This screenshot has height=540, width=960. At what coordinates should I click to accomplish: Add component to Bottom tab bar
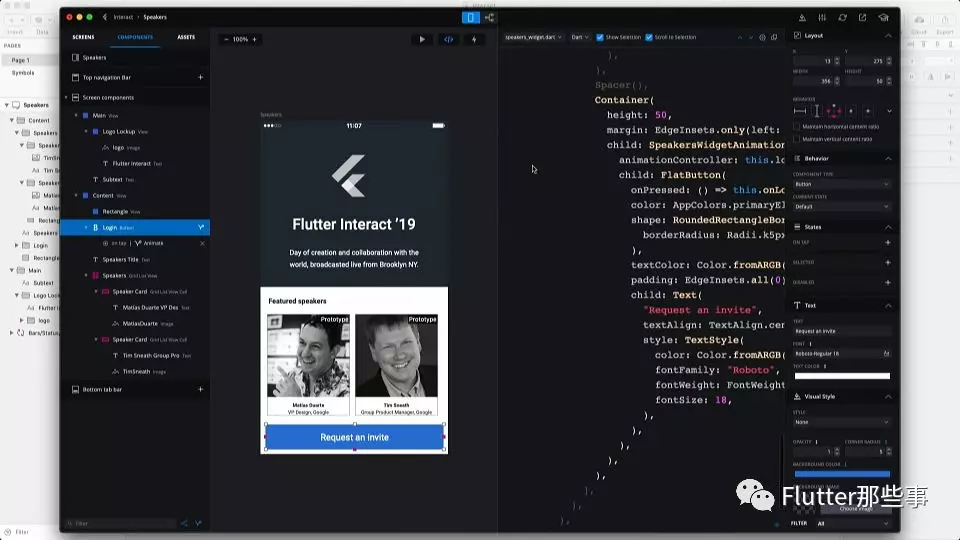[x=200, y=389]
